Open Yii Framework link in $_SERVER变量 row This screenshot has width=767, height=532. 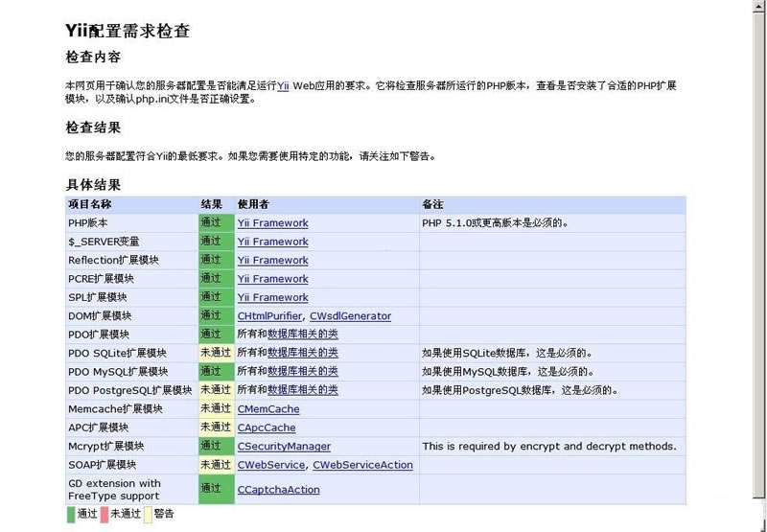(273, 242)
